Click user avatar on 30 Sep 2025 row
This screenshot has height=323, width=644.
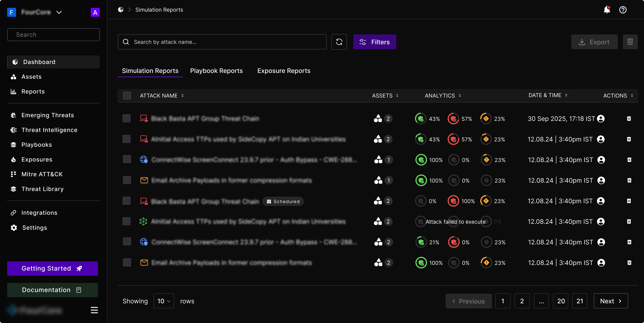(x=601, y=119)
